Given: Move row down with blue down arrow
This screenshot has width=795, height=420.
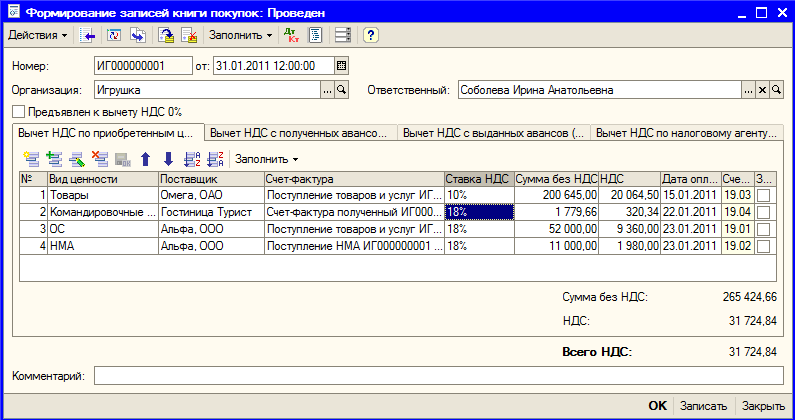Looking at the screenshot, I should click(x=169, y=159).
